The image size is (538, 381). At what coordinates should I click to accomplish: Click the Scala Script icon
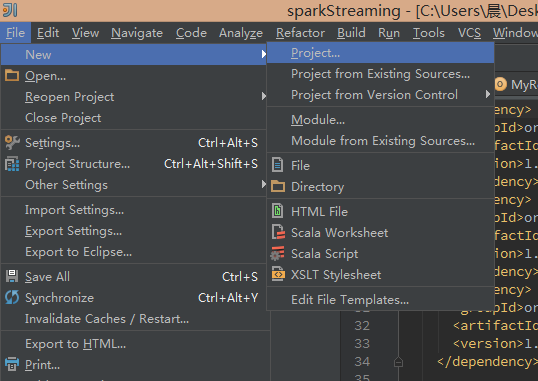click(x=277, y=253)
